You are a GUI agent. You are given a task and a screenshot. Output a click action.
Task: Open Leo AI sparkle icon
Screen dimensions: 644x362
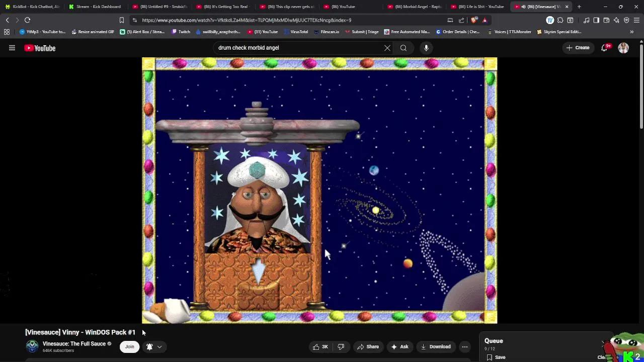point(616,20)
